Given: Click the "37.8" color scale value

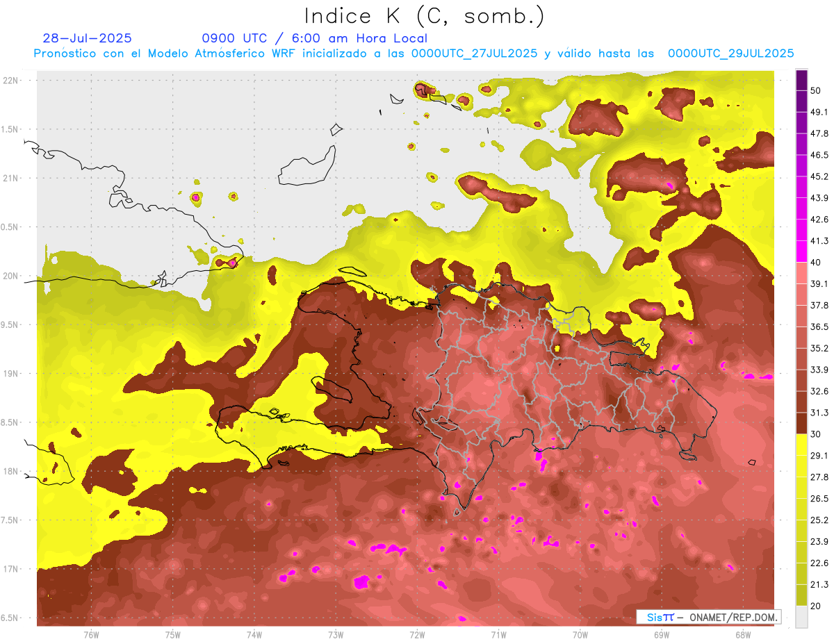Looking at the screenshot, I should coord(819,305).
